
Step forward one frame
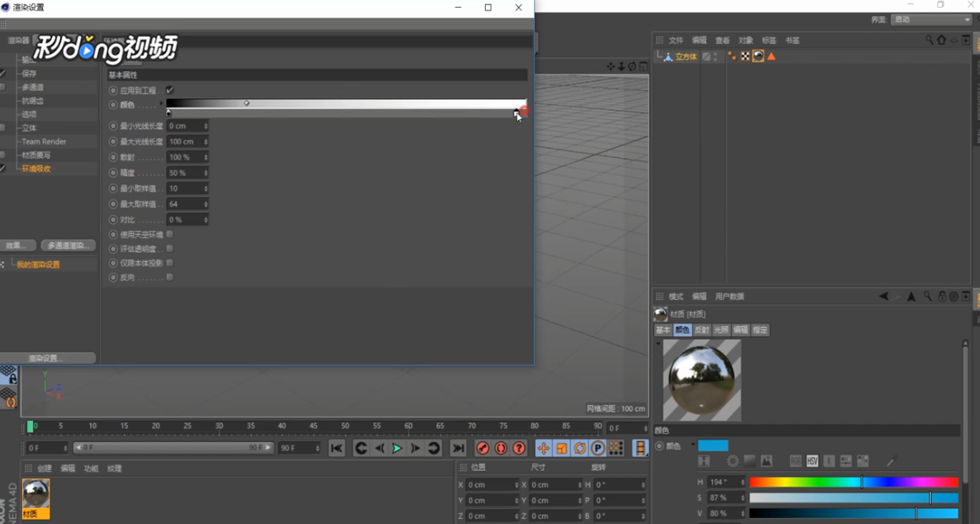click(414, 448)
